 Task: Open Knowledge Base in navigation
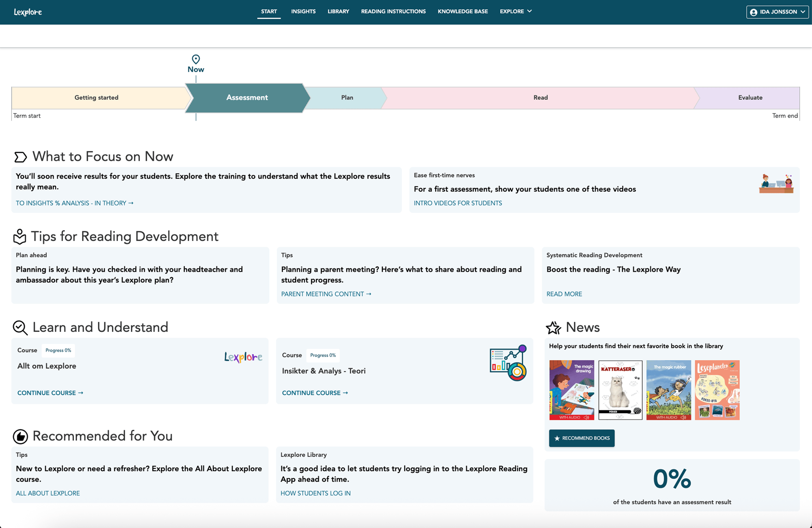pos(463,11)
